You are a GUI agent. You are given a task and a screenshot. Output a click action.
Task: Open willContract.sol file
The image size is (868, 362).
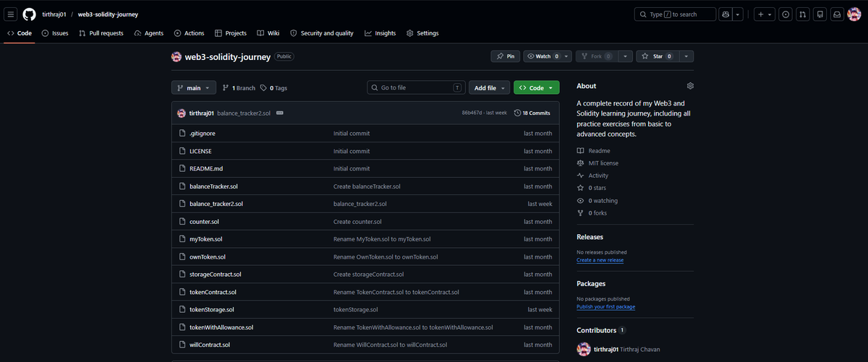click(x=209, y=345)
